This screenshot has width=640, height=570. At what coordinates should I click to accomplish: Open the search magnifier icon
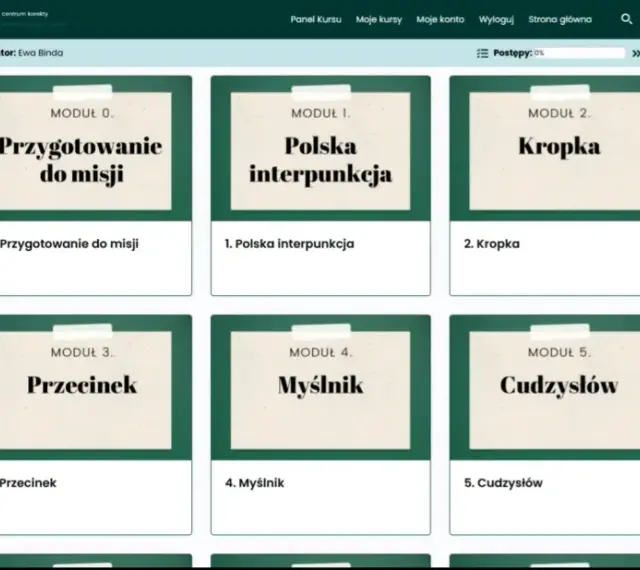tap(627, 19)
